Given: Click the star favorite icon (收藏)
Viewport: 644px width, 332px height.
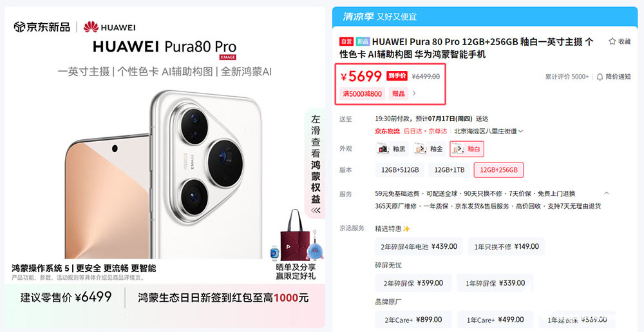Looking at the screenshot, I should [x=612, y=41].
